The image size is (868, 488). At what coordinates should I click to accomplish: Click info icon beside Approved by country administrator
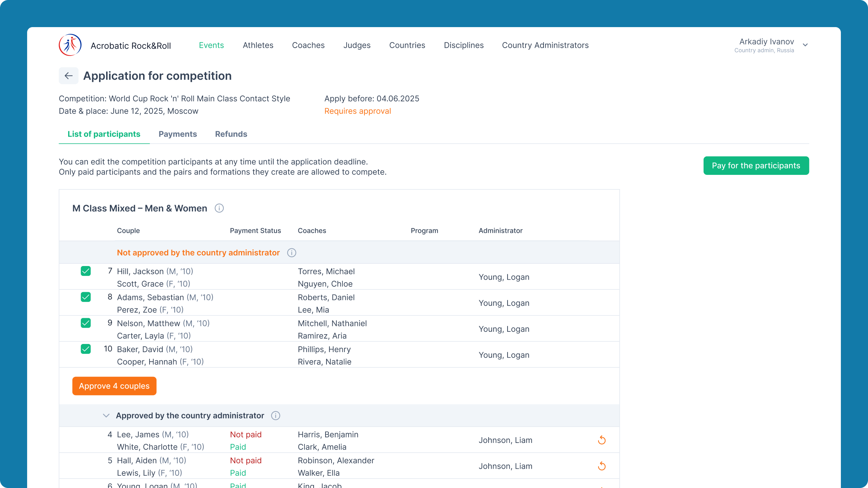276,415
